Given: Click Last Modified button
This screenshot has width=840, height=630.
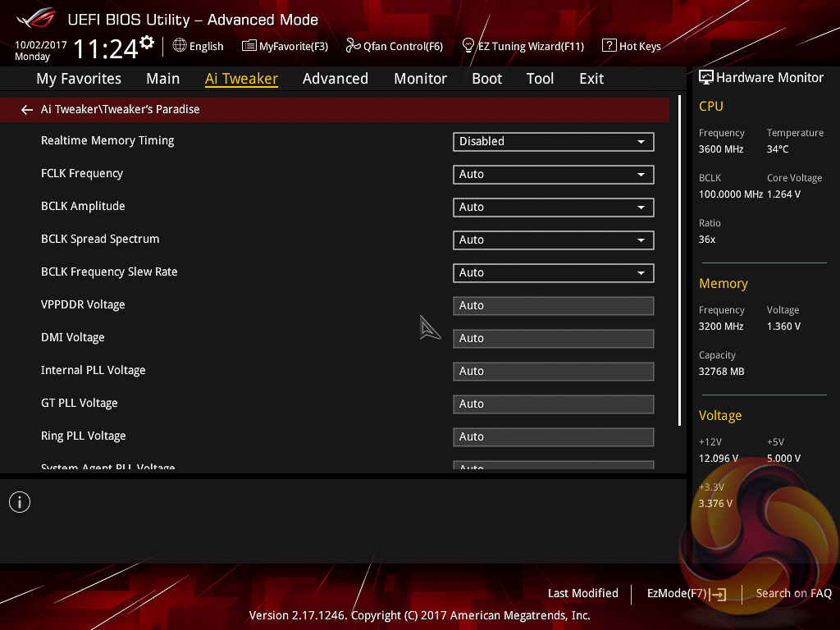Looking at the screenshot, I should pyautogui.click(x=583, y=593).
